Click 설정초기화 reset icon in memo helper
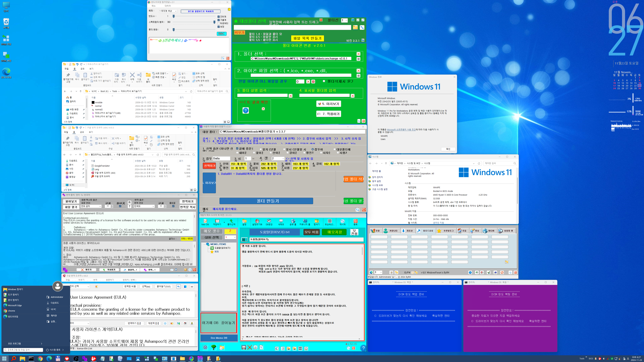This screenshot has width=644, height=362. 257,222
